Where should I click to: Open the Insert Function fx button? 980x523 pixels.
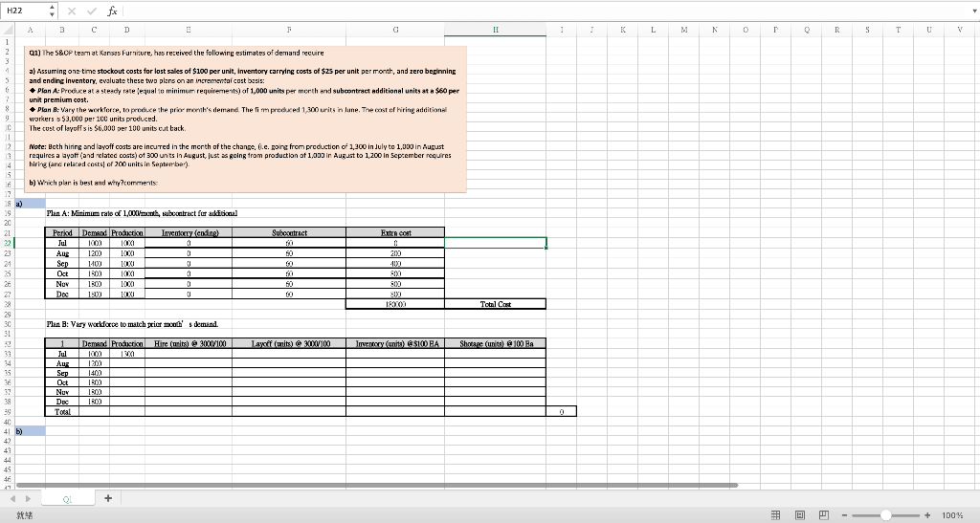[x=112, y=11]
